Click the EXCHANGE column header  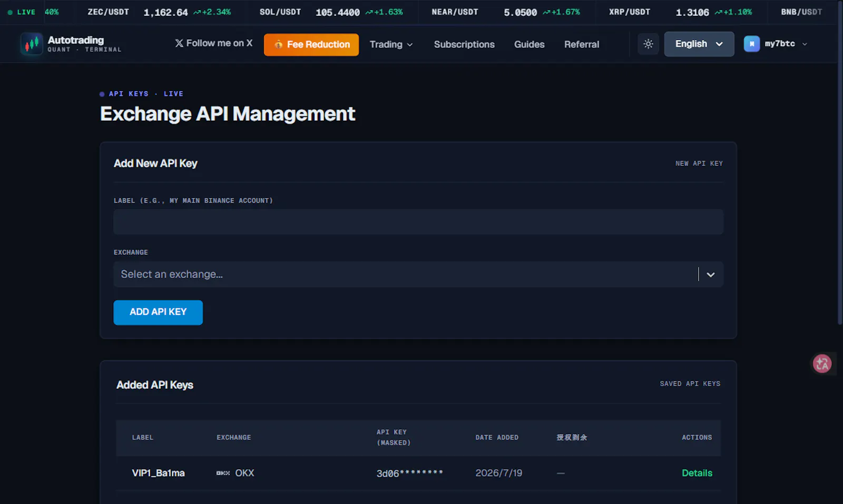click(233, 437)
